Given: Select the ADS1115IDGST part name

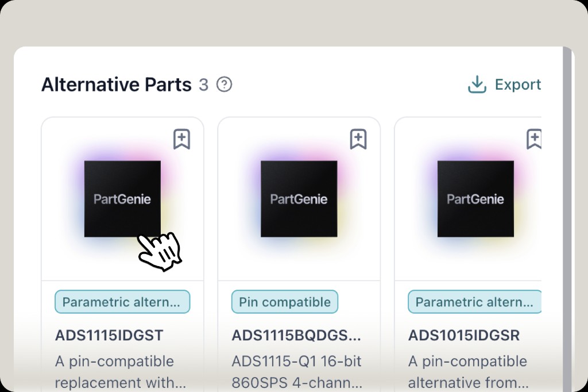Looking at the screenshot, I should (x=109, y=335).
